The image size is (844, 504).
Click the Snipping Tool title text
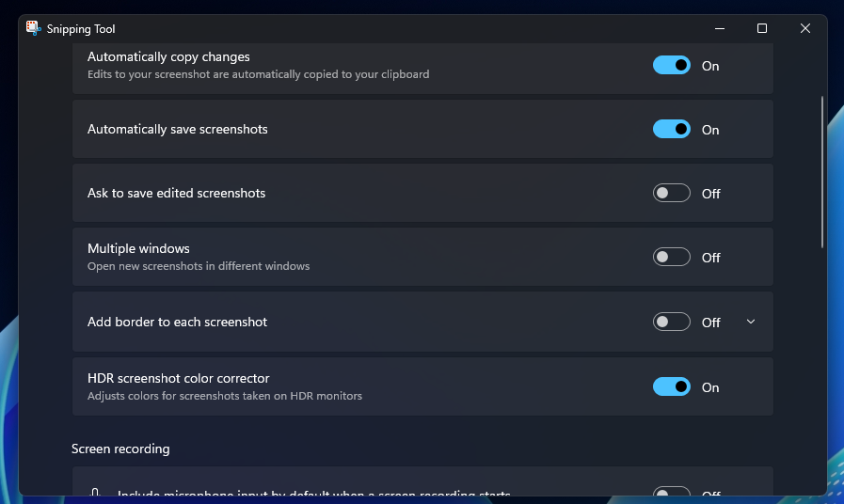pyautogui.click(x=81, y=29)
